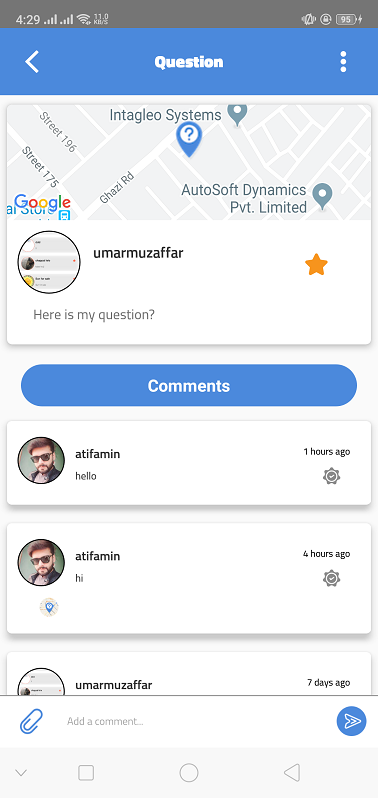Open the location attachment under the hi comment
Screen dimensions: 378x798
coord(49,607)
